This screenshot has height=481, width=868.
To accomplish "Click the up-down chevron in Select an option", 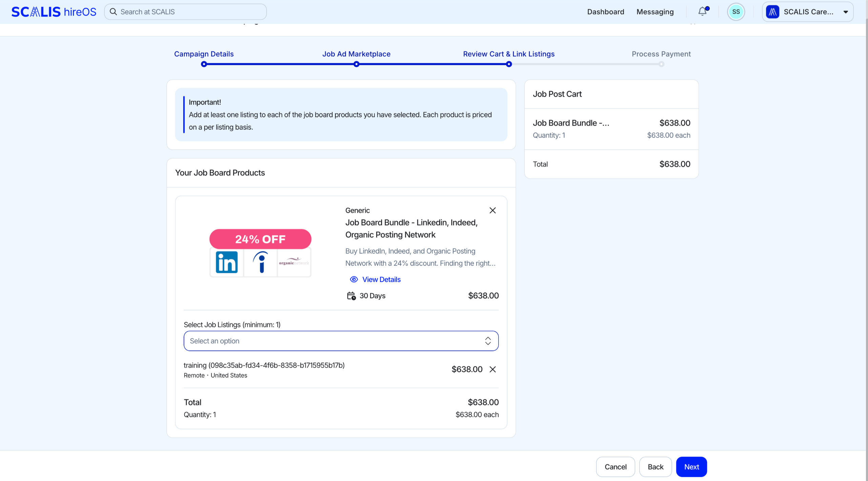I will tap(488, 341).
